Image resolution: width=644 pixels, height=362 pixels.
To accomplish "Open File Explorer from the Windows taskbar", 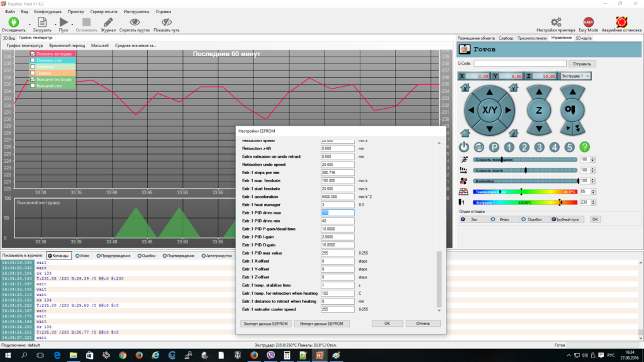I will (x=73, y=356).
